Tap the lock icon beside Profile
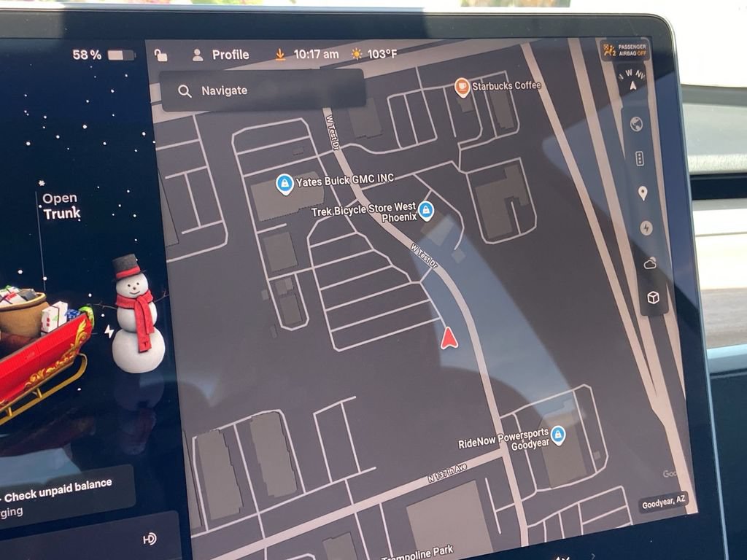This screenshot has width=747, height=560. (x=161, y=55)
